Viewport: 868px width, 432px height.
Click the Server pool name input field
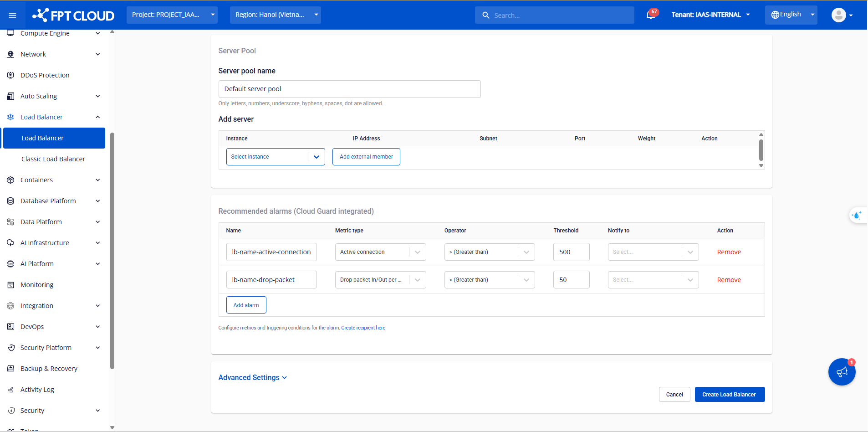point(349,89)
